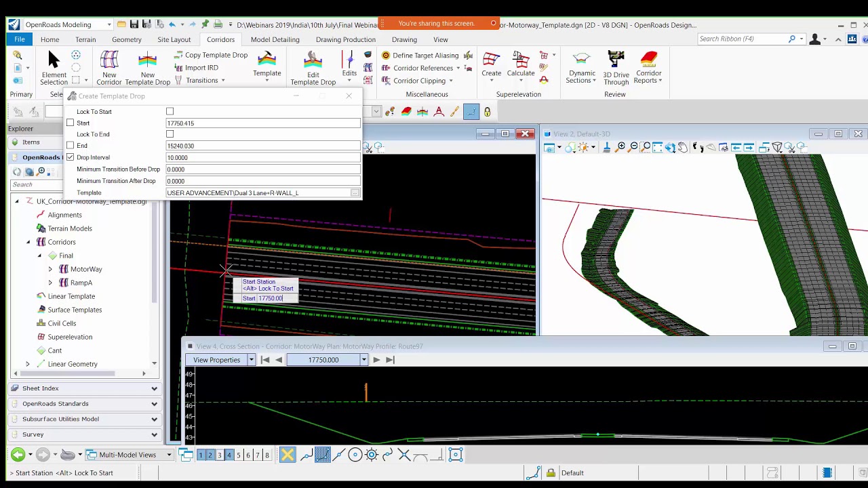The image size is (868, 488).
Task: Uncheck the Drop Interval checkbox
Action: click(71, 157)
